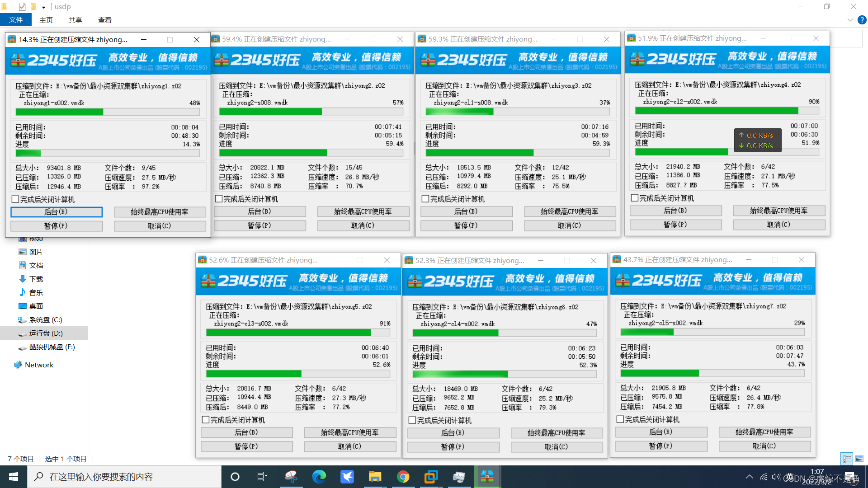Select 运行盘 (D:) in navigation pane

click(46, 333)
